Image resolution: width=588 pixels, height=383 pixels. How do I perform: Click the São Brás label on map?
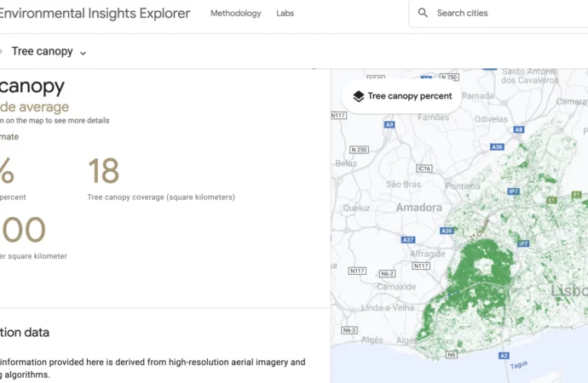coord(403,184)
